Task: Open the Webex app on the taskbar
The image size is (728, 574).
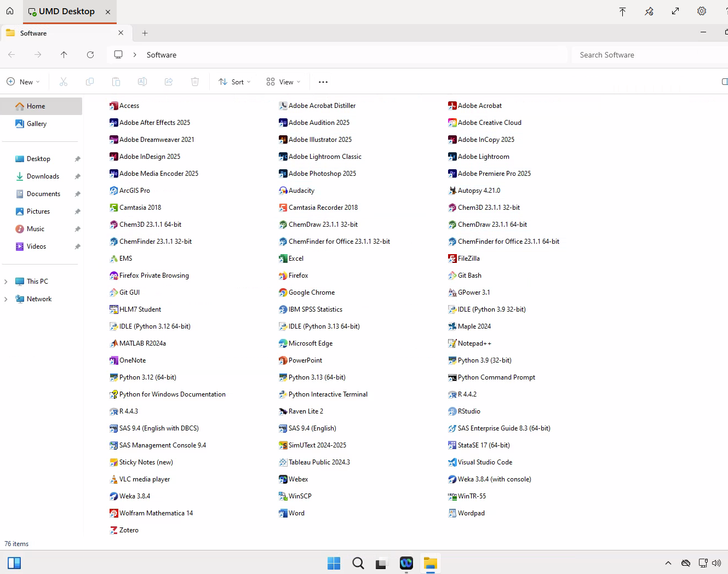Action: click(x=406, y=563)
